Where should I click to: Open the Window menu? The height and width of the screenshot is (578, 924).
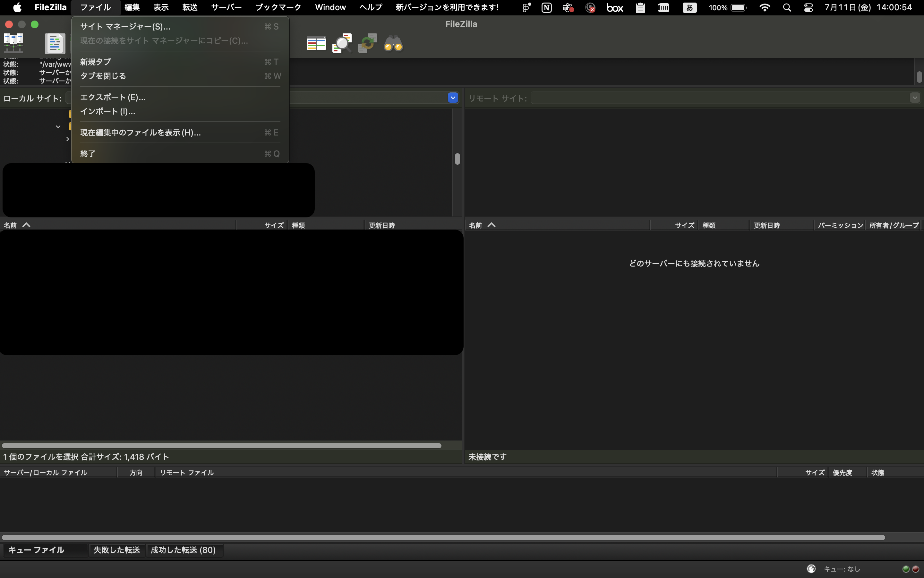pos(330,7)
